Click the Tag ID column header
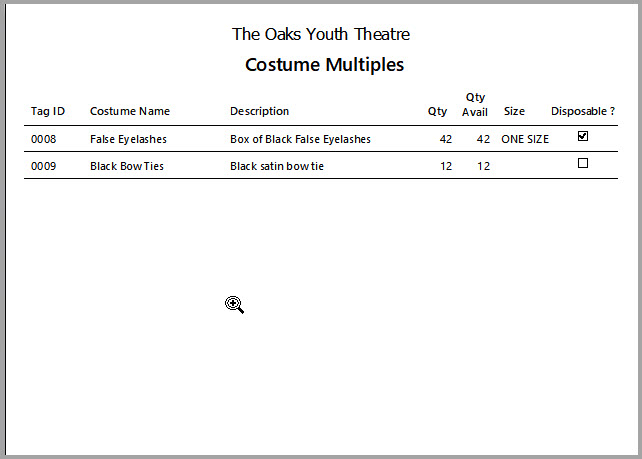 [x=48, y=111]
